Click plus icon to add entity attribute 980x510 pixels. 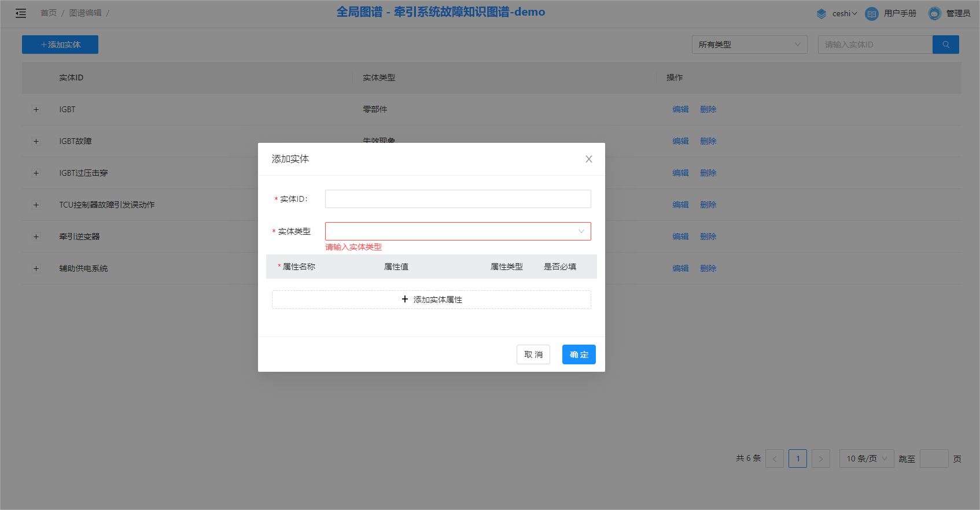point(405,300)
